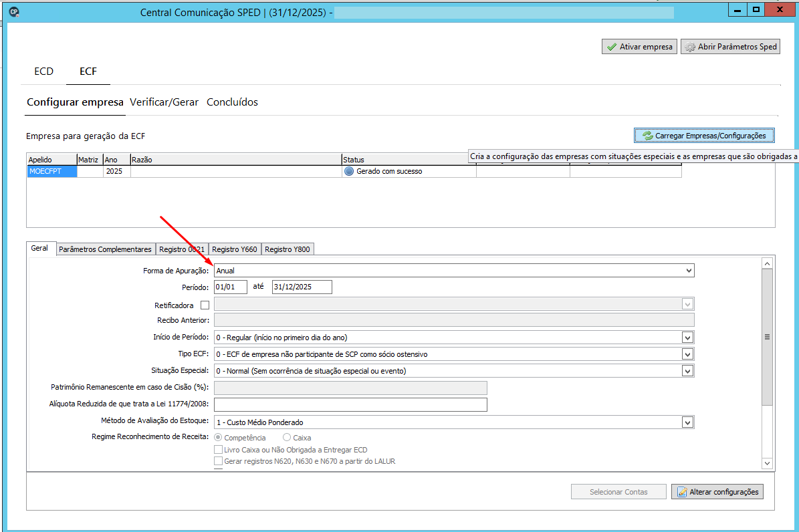Select the Caixa radio button

[287, 437]
